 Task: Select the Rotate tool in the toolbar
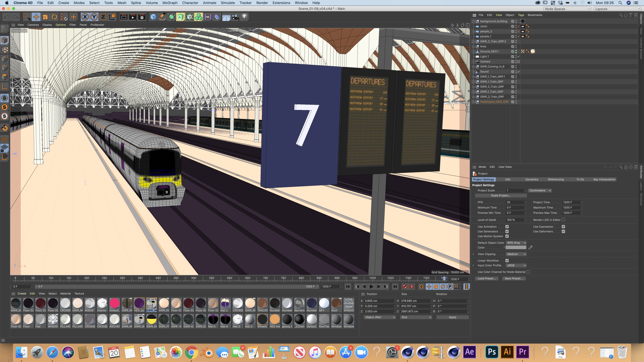[54, 17]
